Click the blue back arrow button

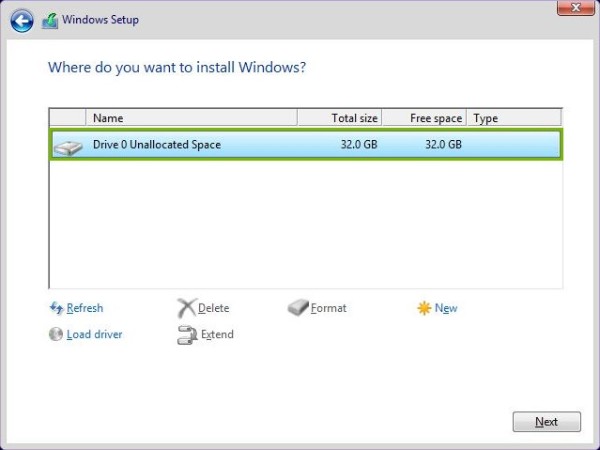pyautogui.click(x=22, y=21)
